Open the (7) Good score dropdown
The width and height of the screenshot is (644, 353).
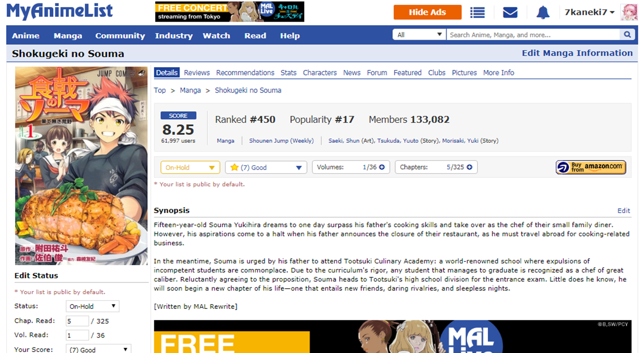tap(266, 167)
